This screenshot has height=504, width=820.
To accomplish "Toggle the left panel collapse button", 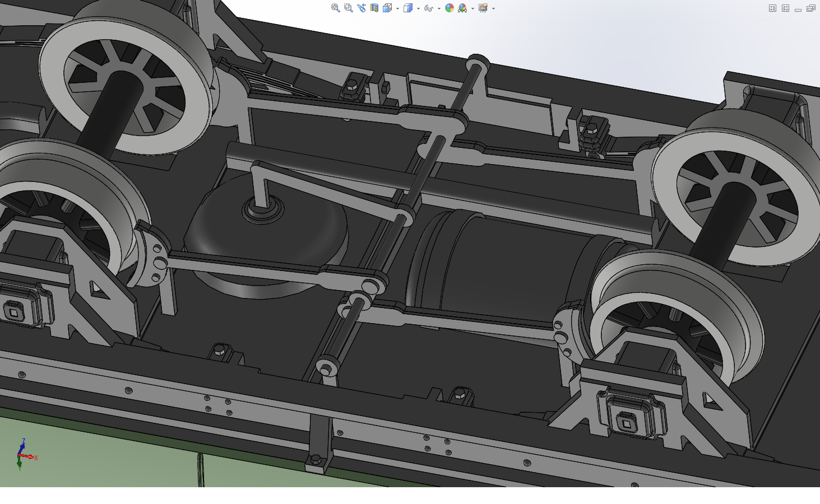I will click(x=772, y=8).
